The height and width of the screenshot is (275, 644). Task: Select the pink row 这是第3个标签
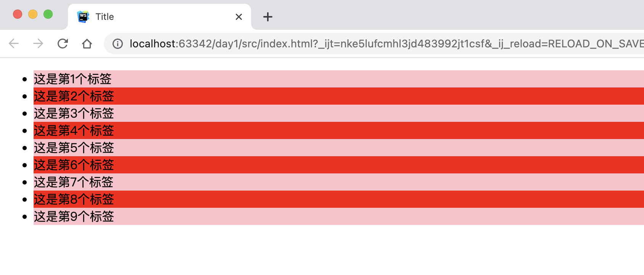[74, 113]
